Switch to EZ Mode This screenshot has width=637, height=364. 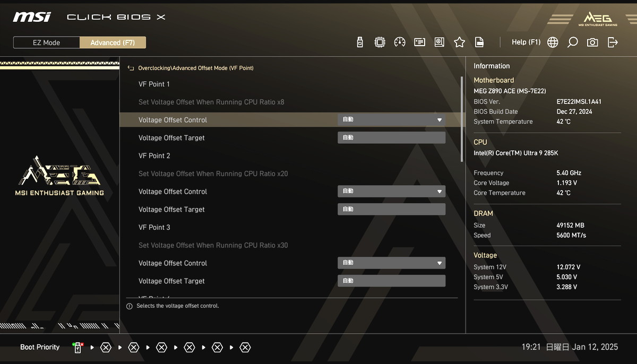pyautogui.click(x=47, y=42)
